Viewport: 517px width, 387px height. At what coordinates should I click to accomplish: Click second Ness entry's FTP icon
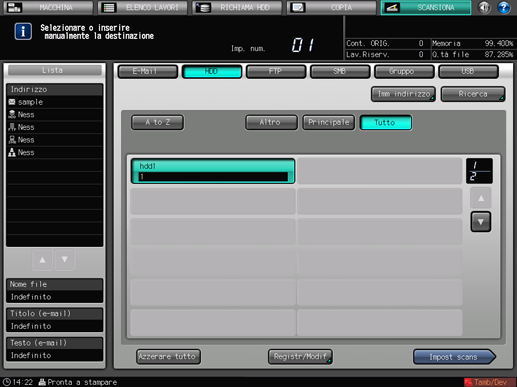[x=12, y=127]
